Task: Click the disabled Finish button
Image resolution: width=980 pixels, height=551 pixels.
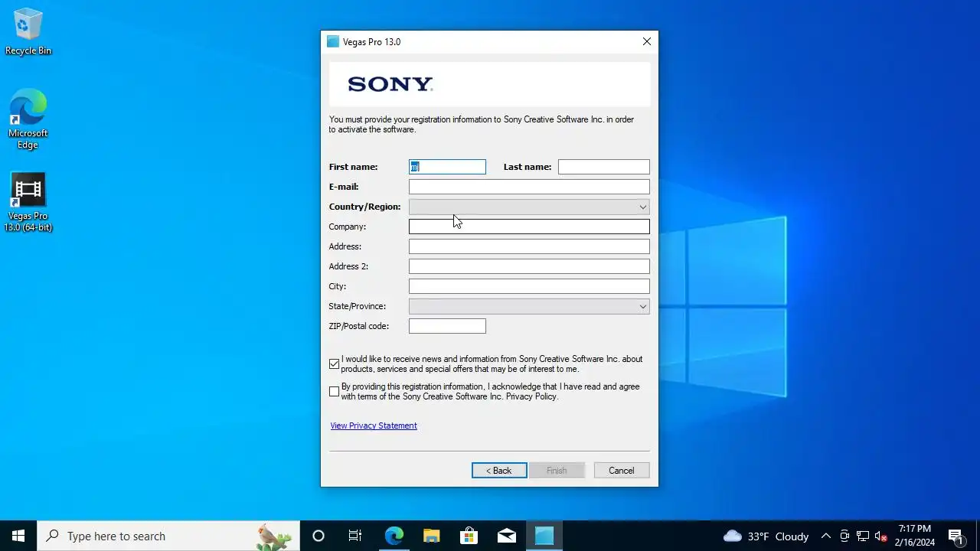Action: tap(557, 471)
